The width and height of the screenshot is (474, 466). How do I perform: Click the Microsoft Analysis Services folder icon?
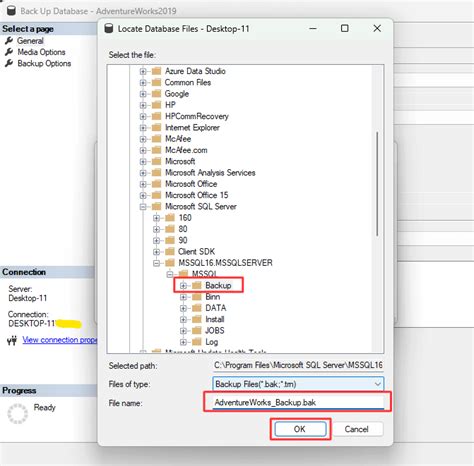click(156, 173)
